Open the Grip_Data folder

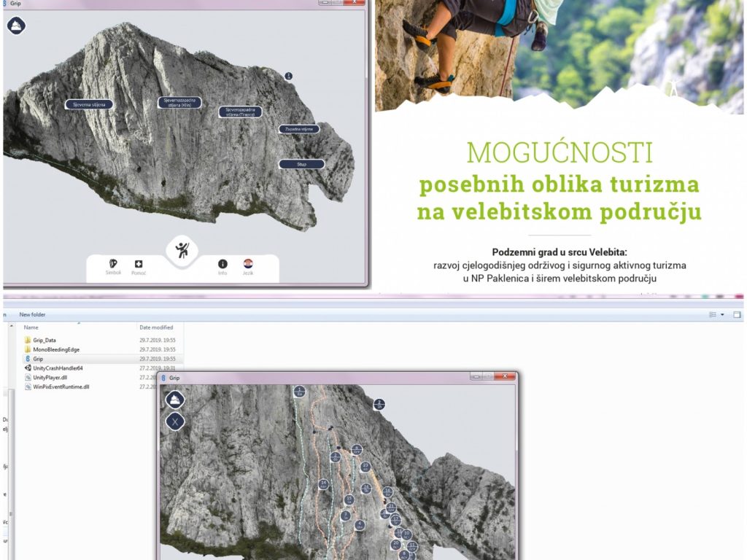pyautogui.click(x=44, y=340)
